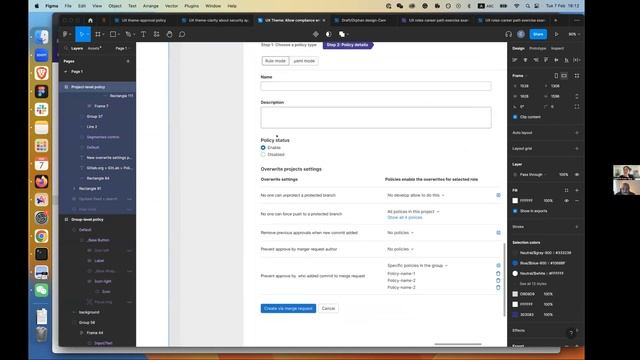Screen dimensions: 640x360
Task: Click the home icon in tab bar
Action: tap(90, 20)
